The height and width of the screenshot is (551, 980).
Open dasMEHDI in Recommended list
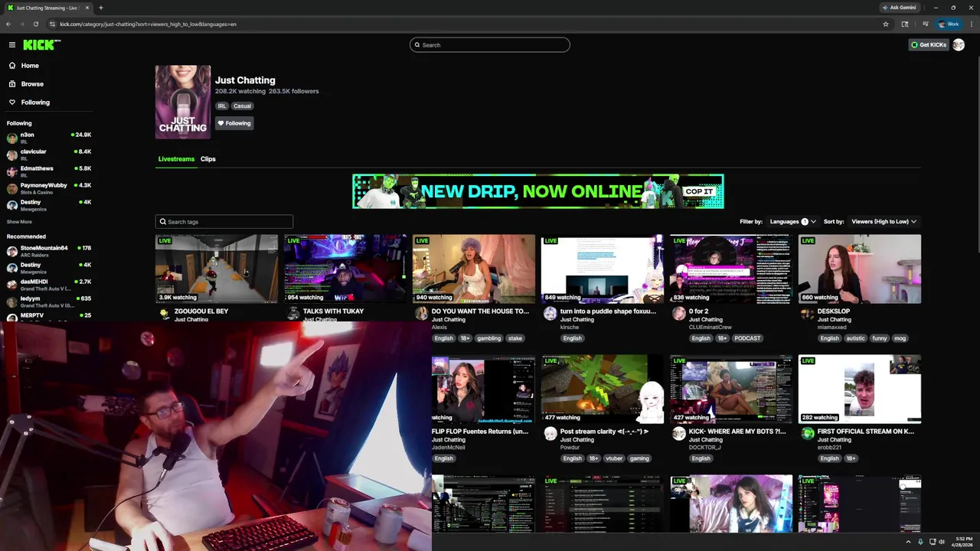pos(49,284)
